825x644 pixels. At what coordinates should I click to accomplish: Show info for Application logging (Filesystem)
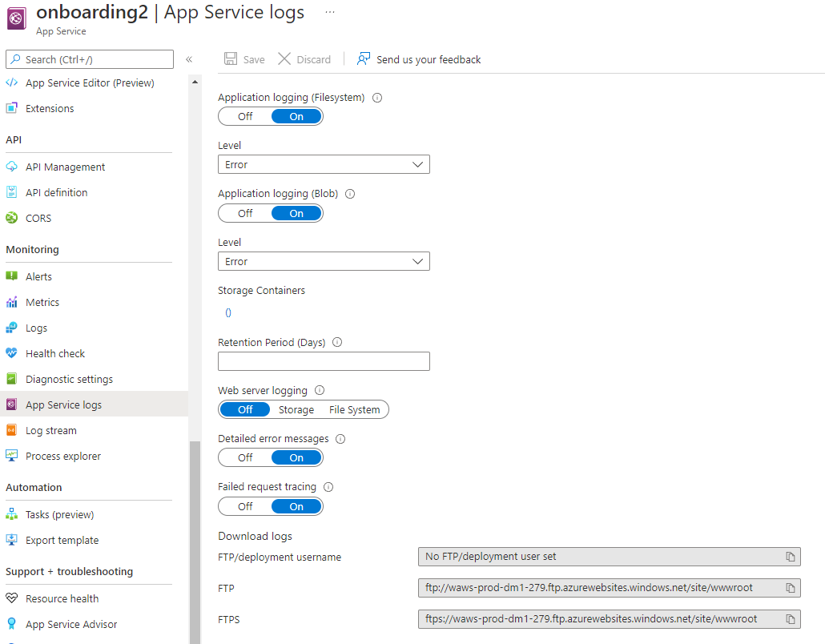click(377, 98)
